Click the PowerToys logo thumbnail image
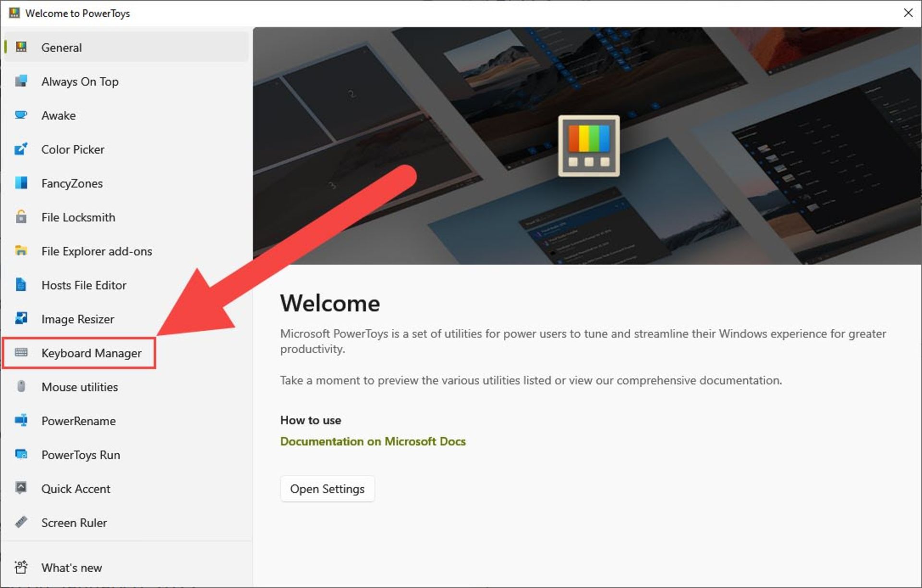The height and width of the screenshot is (588, 922). click(588, 146)
